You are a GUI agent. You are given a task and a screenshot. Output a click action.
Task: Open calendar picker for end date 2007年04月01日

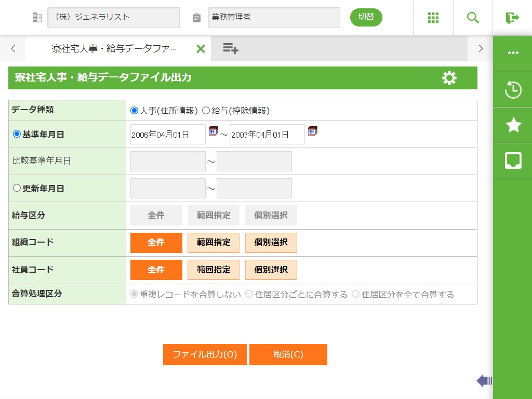tap(312, 131)
